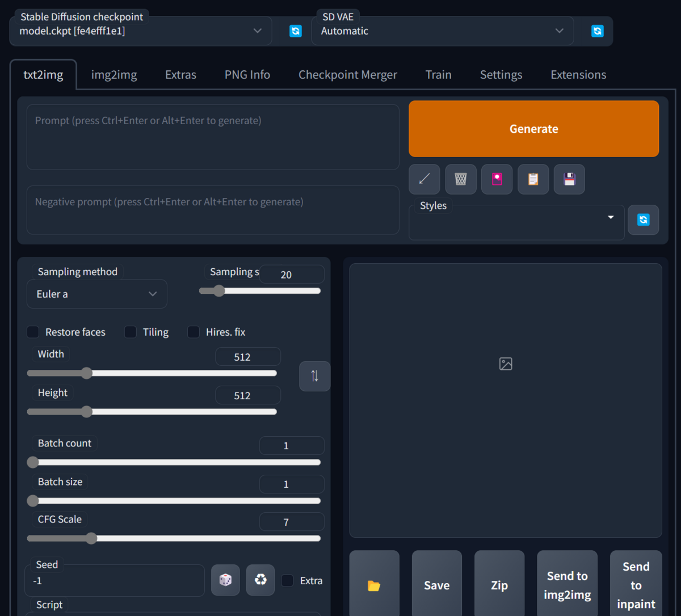Click the Batch count number field
Screen dimensions: 681x616
click(x=292, y=446)
